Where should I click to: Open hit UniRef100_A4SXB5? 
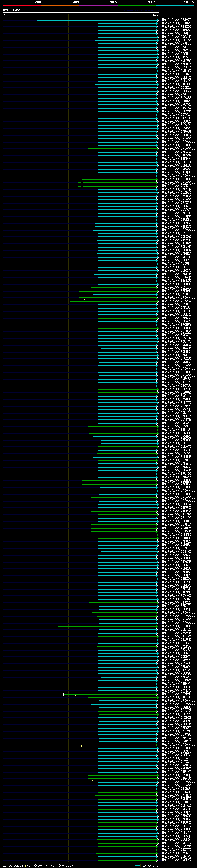(177, 26)
